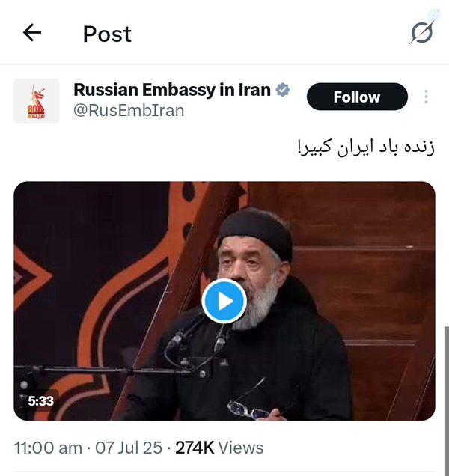Open the Grok icon at top right
This screenshot has height=476, width=449.
422,31
